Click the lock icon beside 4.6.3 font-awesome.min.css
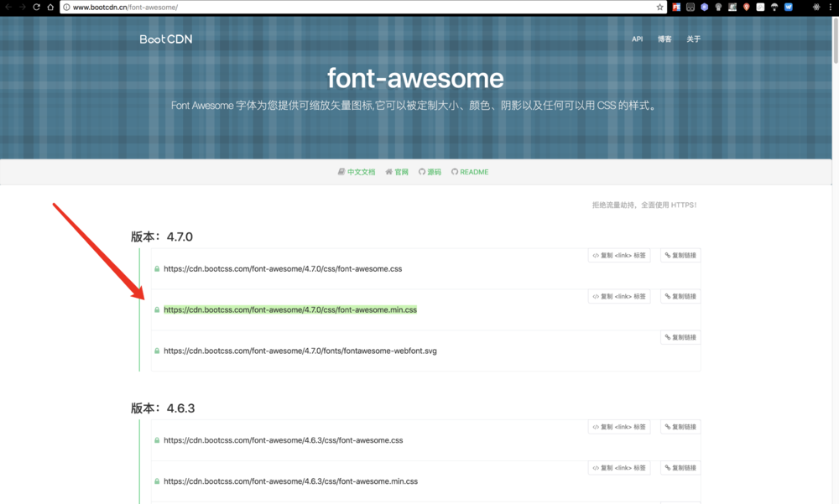The image size is (839, 504). [157, 481]
